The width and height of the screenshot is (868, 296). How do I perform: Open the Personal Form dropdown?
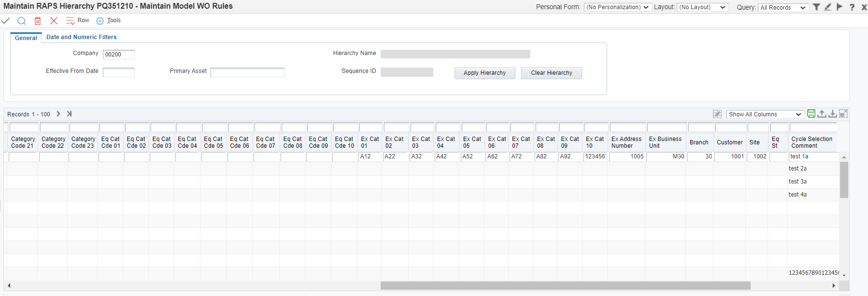click(x=617, y=7)
